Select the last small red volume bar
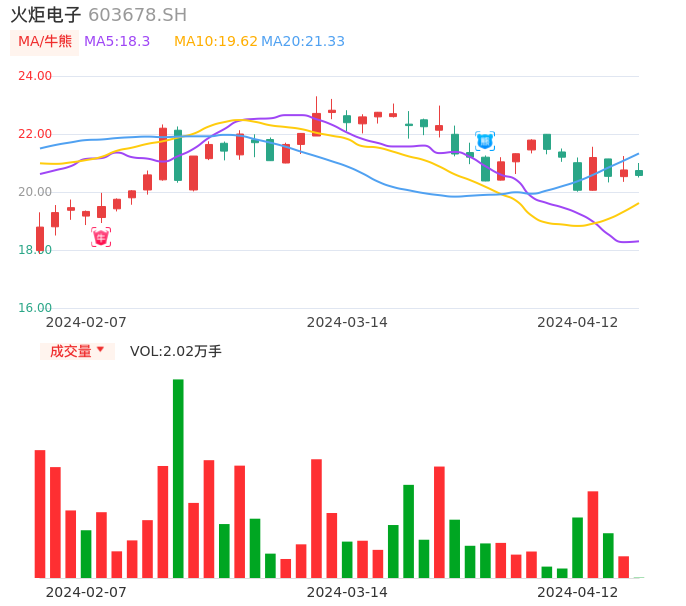 [624, 567]
